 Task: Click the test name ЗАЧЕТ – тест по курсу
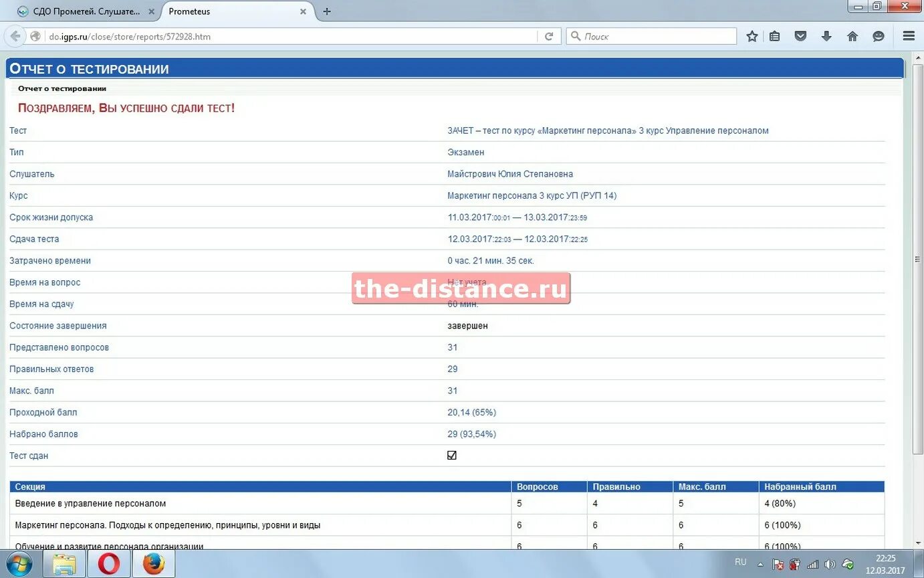click(608, 131)
